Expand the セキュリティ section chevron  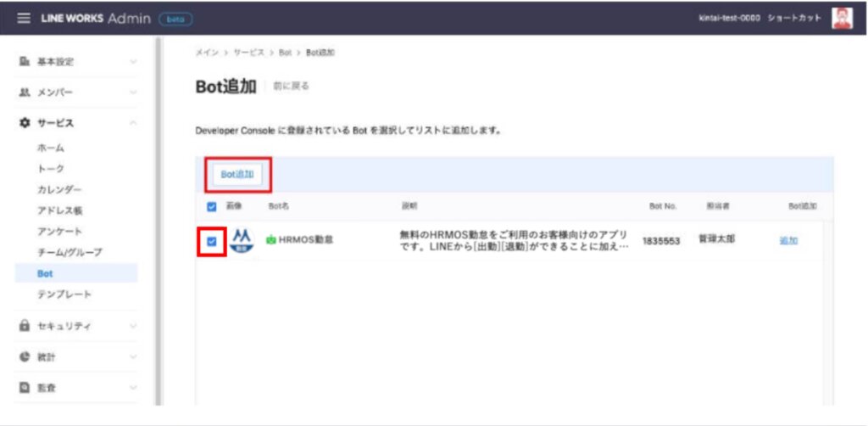click(x=133, y=326)
